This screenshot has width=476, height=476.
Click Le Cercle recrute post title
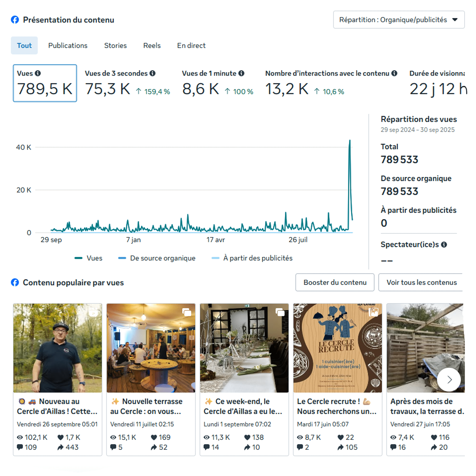pyautogui.click(x=337, y=406)
